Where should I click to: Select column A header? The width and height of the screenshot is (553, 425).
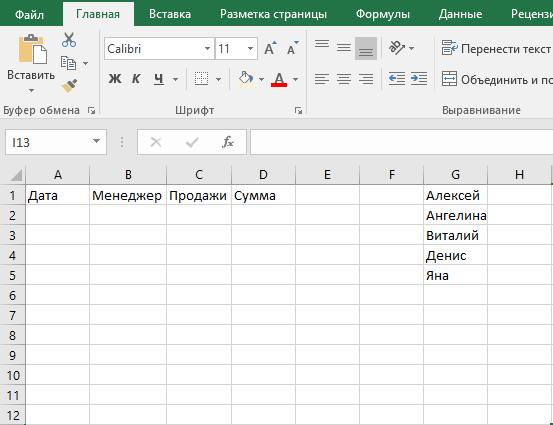tap(57, 175)
